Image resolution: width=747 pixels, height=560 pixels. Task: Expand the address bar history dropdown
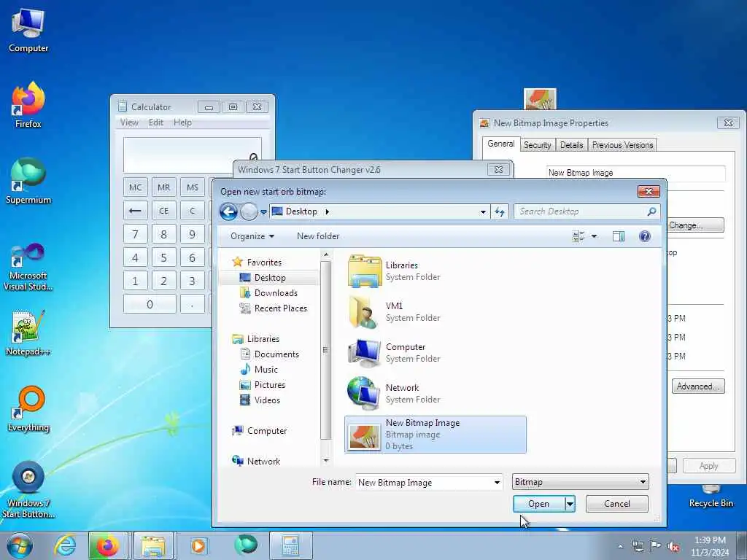[x=483, y=212]
